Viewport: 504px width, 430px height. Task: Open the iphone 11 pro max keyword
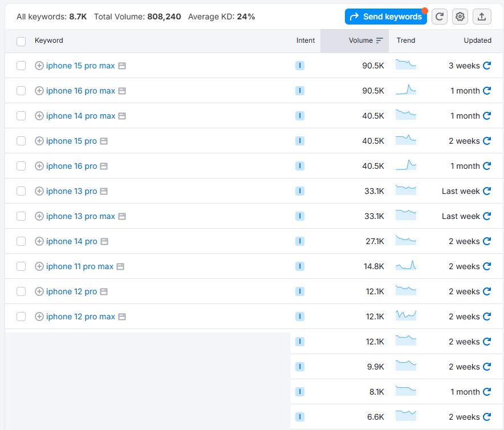80,266
